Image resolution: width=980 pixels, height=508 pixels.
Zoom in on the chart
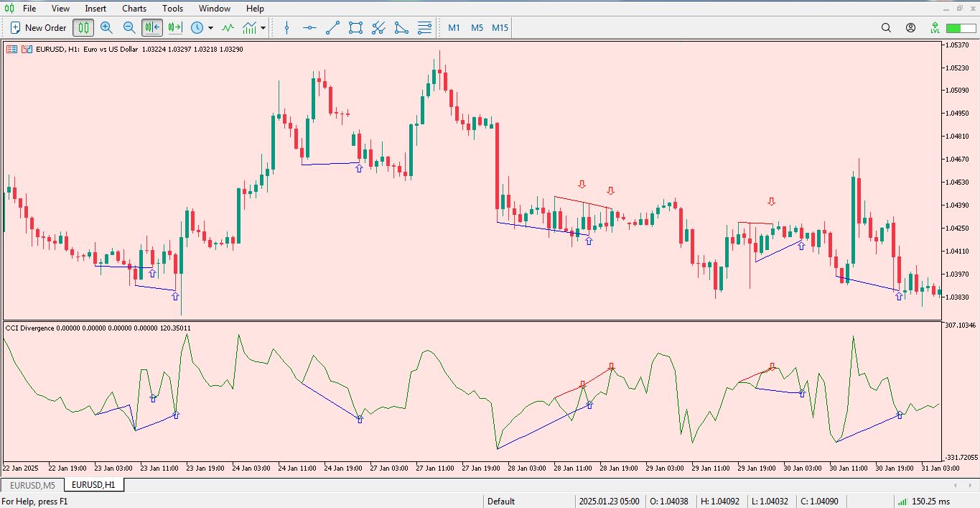tap(106, 28)
